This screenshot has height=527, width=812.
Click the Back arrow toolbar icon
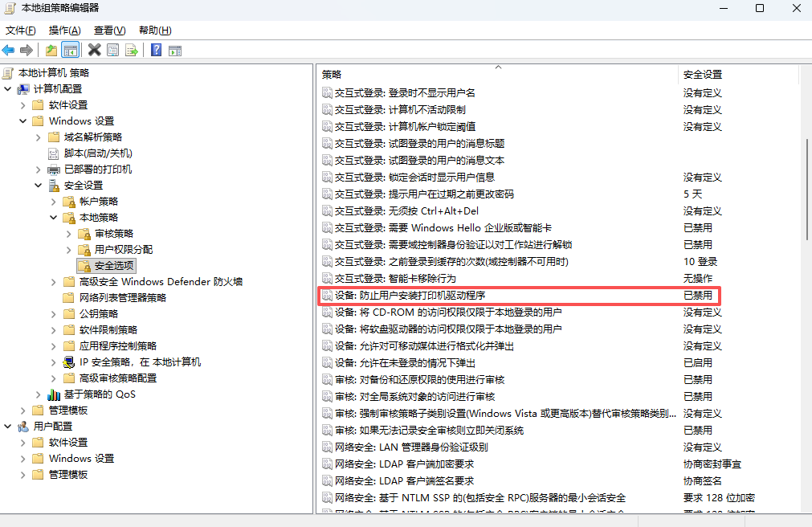pyautogui.click(x=9, y=50)
